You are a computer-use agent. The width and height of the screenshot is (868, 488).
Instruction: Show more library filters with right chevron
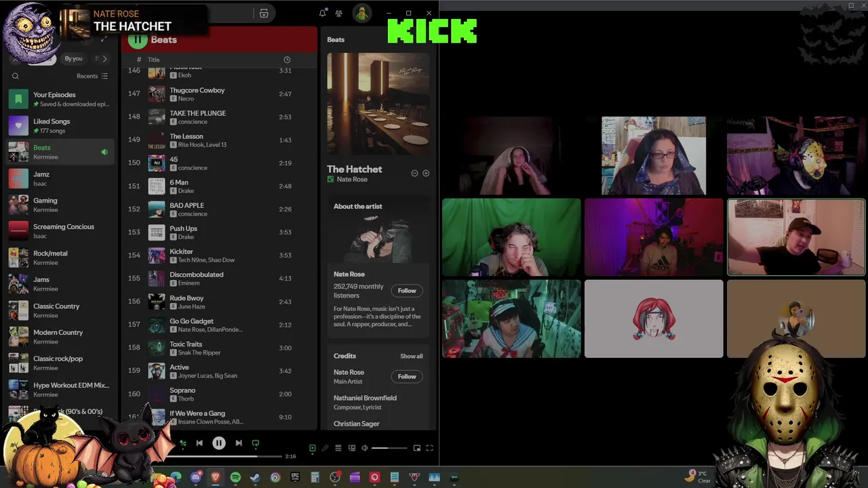click(x=104, y=59)
